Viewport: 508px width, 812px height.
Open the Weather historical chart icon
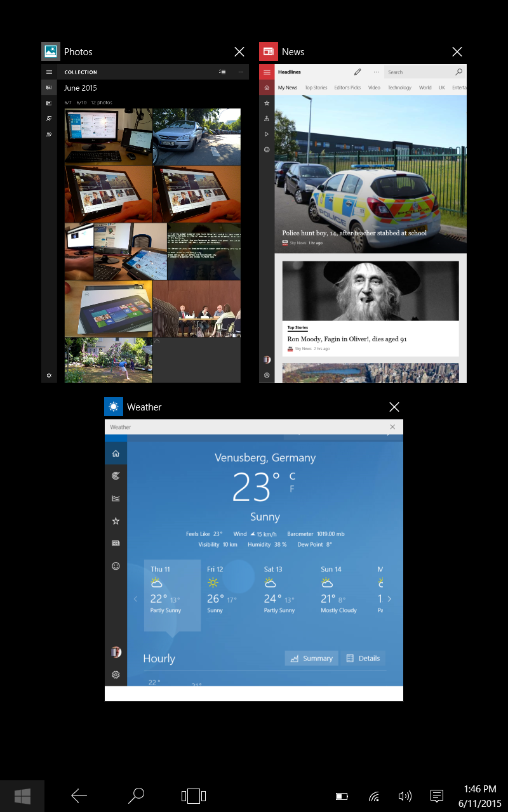point(116,499)
